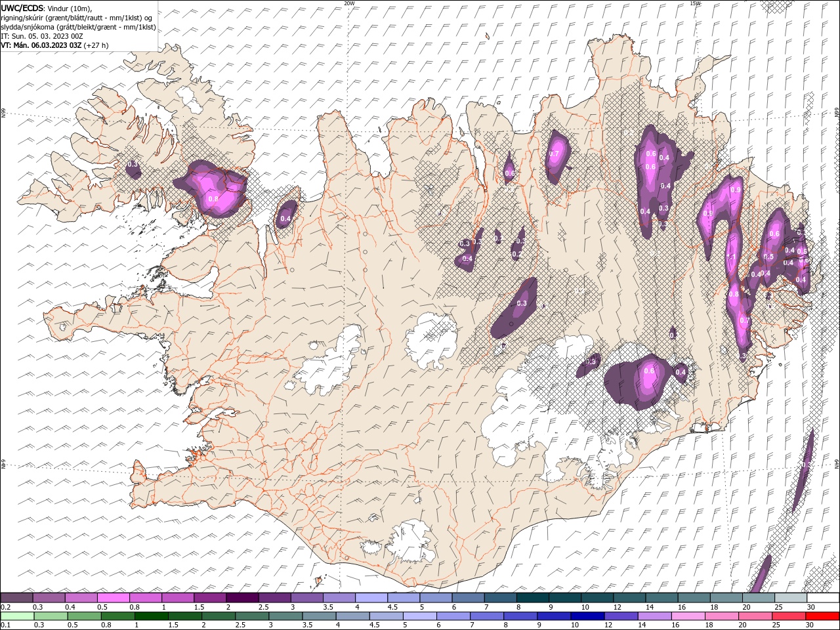Select lower-row blue swatch starting at 9
Image resolution: width=840 pixels, height=630 pixels.
click(x=553, y=616)
